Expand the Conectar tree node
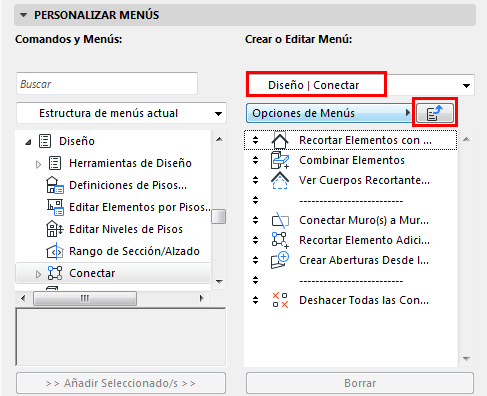This screenshot has height=396, width=487. click(x=38, y=274)
